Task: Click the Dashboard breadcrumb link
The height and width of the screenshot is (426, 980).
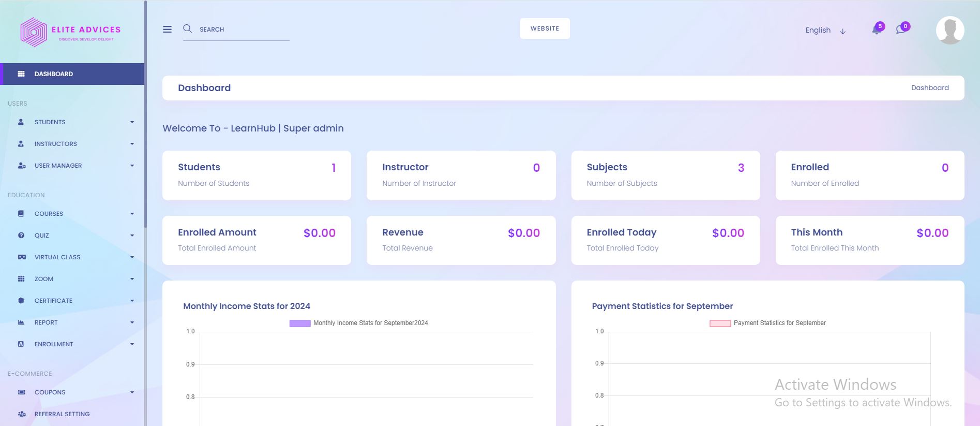Action: click(x=929, y=88)
